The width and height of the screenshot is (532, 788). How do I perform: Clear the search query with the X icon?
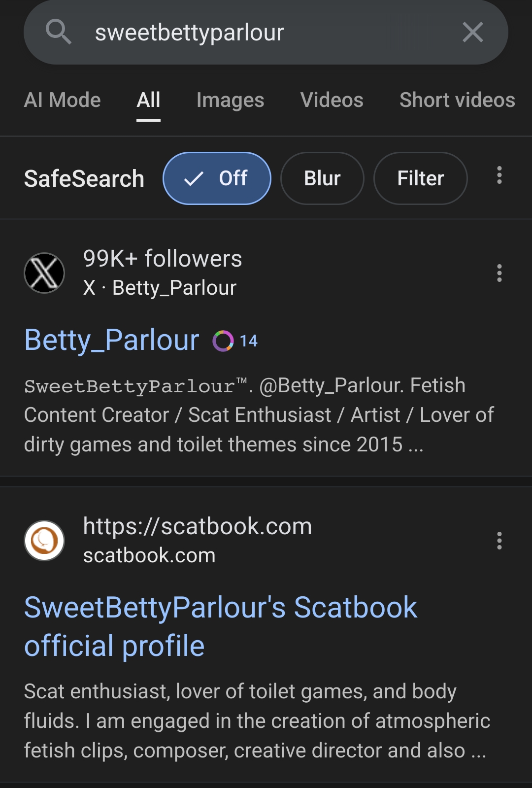[x=473, y=33]
